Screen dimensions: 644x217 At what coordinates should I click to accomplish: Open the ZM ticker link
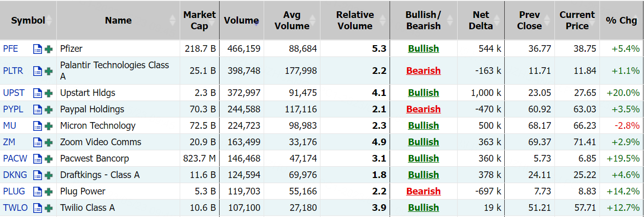[x=9, y=142]
